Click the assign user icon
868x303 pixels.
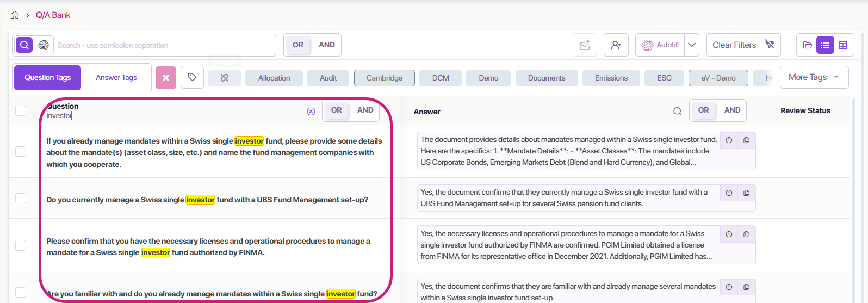(616, 45)
